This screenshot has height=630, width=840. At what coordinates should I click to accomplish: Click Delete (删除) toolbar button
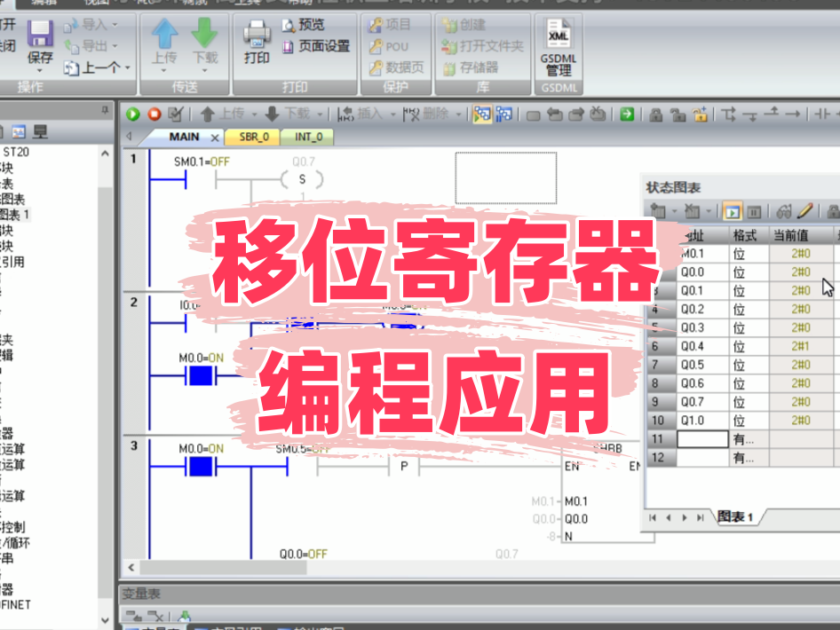pos(426,114)
